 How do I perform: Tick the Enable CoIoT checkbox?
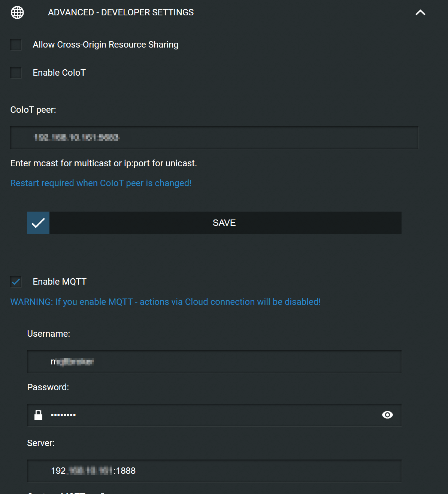[x=16, y=73]
